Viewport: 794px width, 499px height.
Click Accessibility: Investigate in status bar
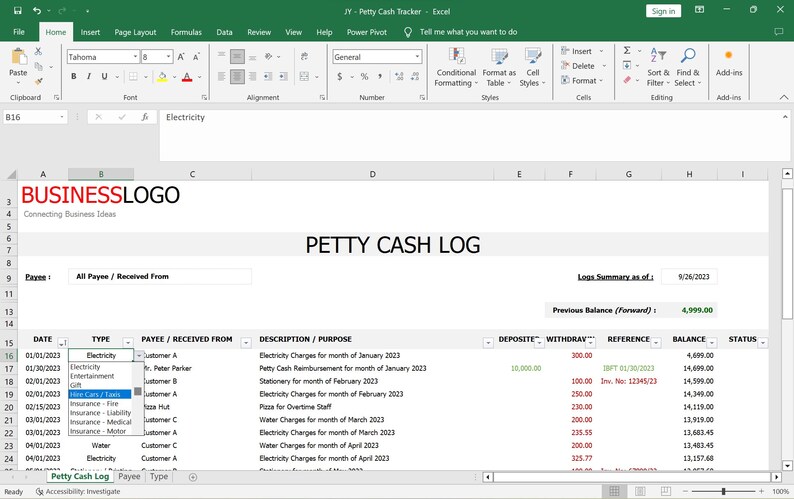(x=78, y=491)
